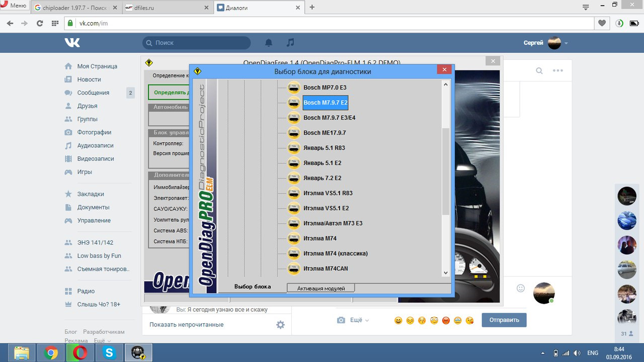This screenshot has width=644, height=362.
Task: Open Документы in VK sidebar
Action: point(93,207)
